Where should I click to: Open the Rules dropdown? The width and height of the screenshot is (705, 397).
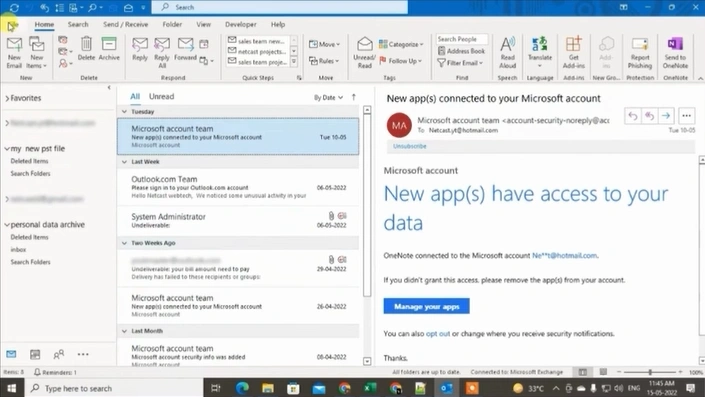tap(324, 61)
